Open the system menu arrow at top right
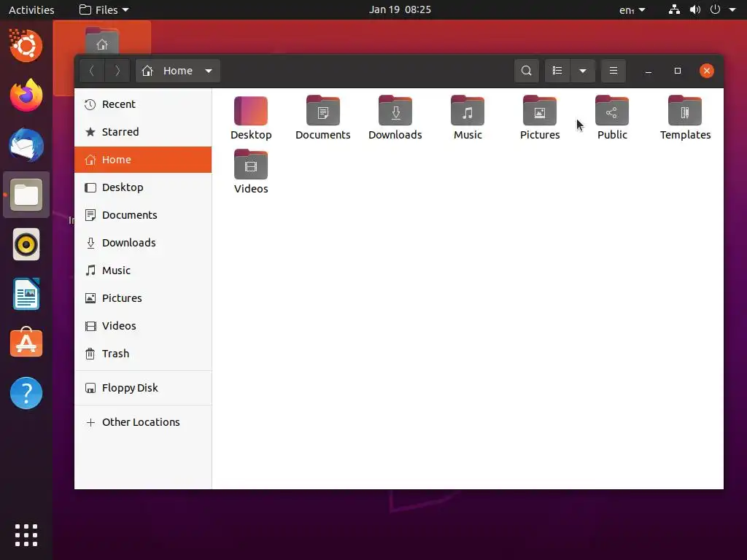The width and height of the screenshot is (747, 560). 732,9
